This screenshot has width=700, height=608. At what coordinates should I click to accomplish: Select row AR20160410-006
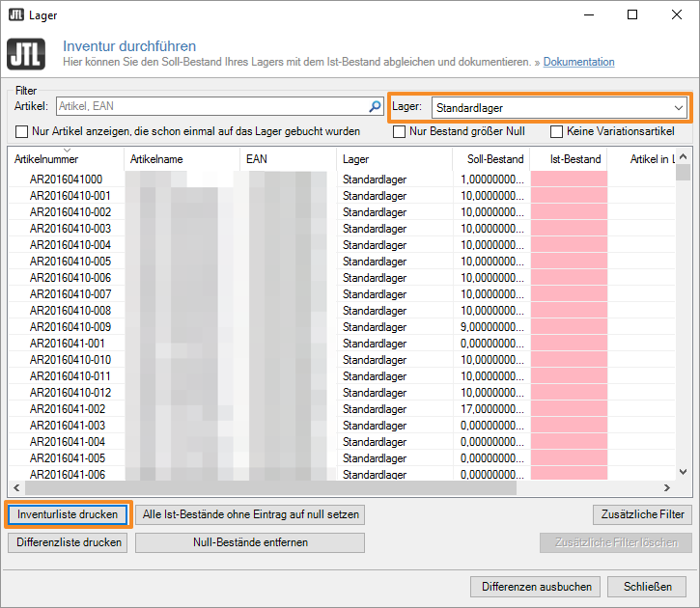342,278
